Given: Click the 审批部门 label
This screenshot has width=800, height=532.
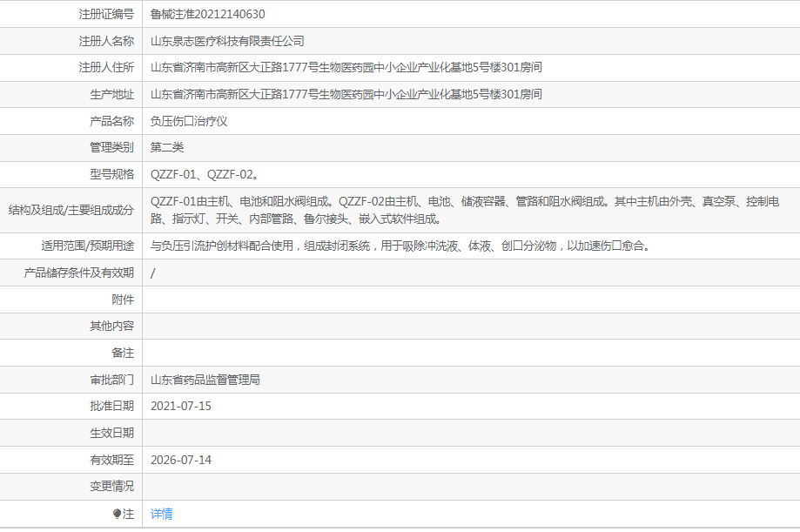Looking at the screenshot, I should click(111, 380).
